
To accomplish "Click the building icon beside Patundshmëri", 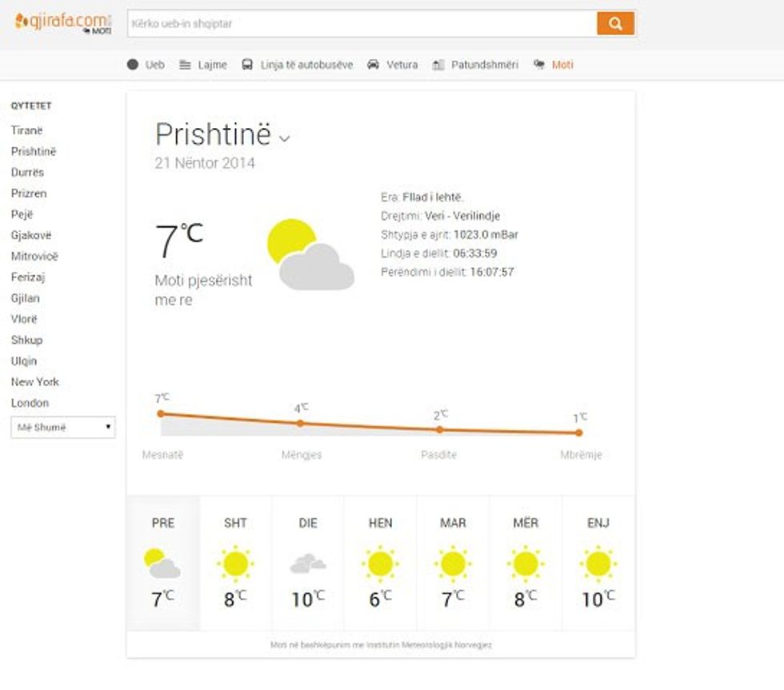I will [438, 65].
